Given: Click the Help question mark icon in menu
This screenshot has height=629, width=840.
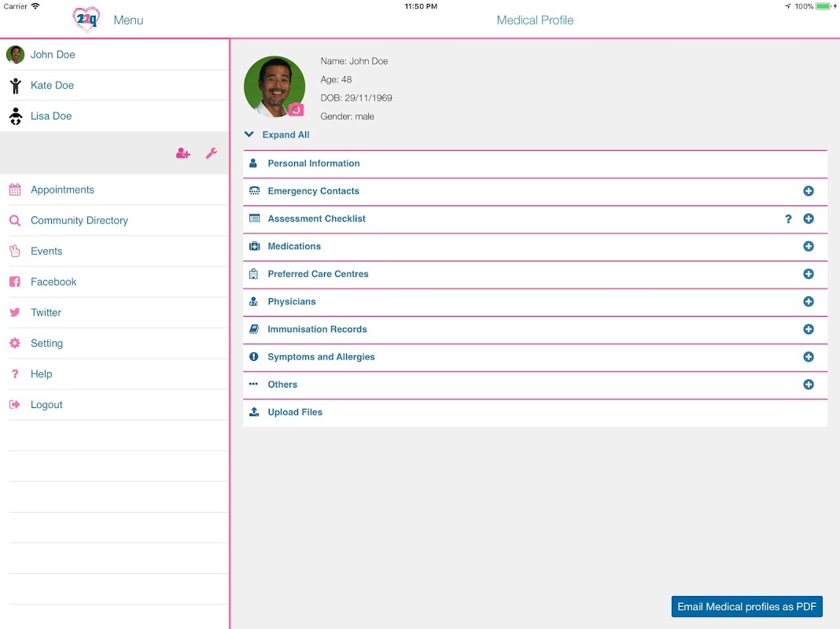Looking at the screenshot, I should coord(15,373).
